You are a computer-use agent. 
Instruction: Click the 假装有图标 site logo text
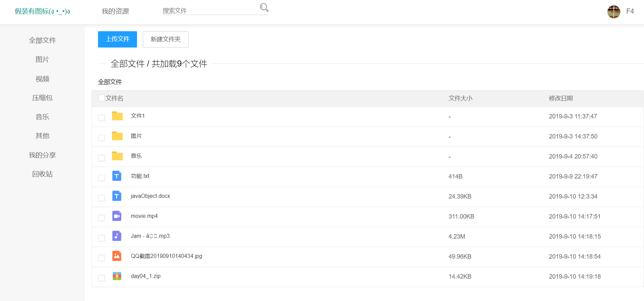point(42,11)
